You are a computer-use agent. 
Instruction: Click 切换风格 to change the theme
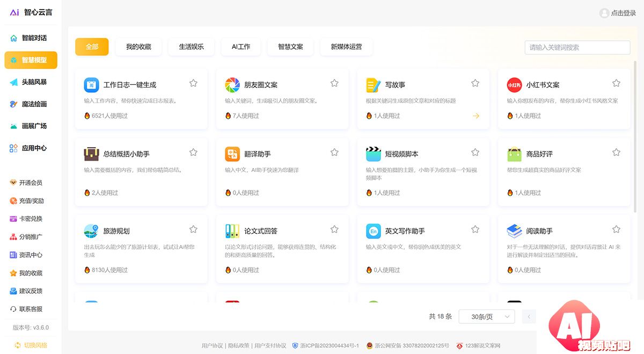pos(35,345)
